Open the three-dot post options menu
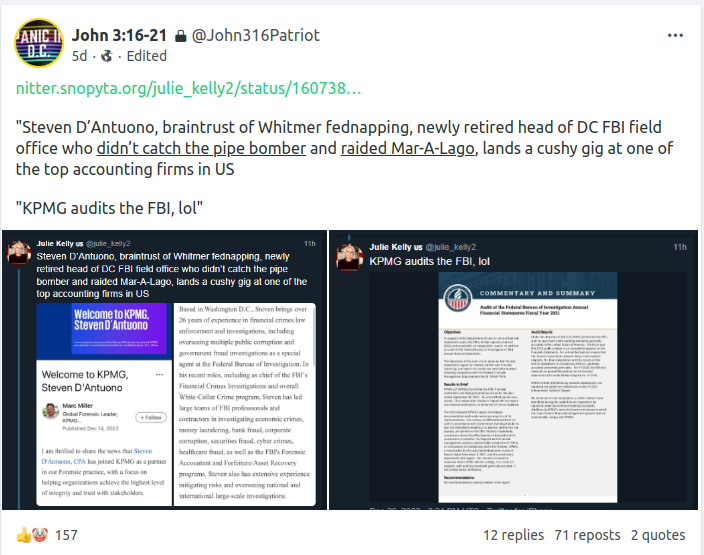This screenshot has height=555, width=704. [x=675, y=35]
